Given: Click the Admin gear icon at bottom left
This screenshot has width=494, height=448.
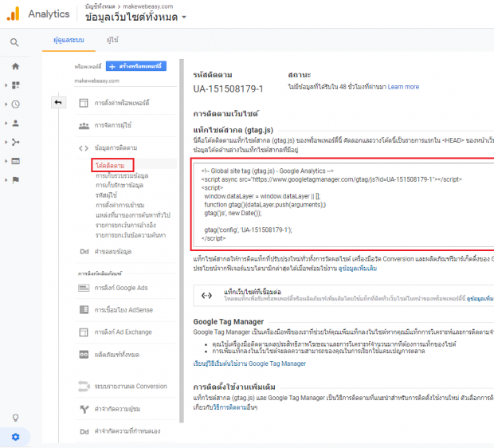Looking at the screenshot, I should coord(15,437).
